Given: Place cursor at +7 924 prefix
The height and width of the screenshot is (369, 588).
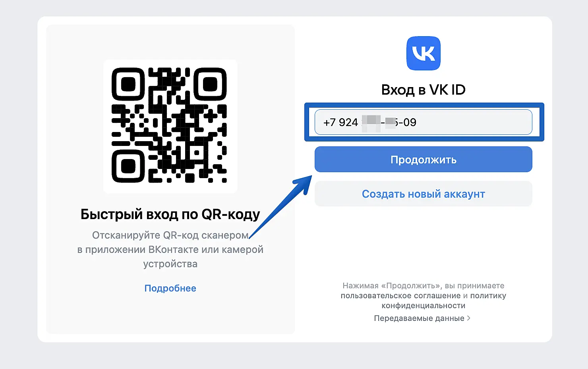Looking at the screenshot, I should point(340,122).
